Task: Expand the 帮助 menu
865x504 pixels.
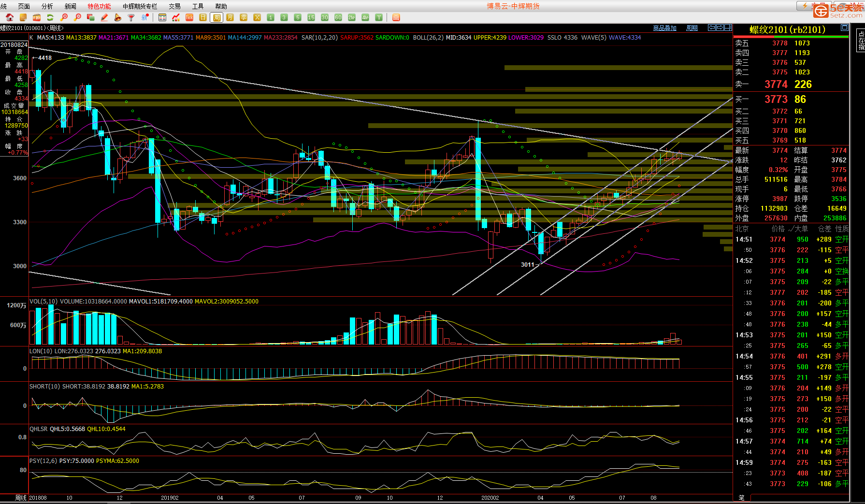Action: point(221,6)
